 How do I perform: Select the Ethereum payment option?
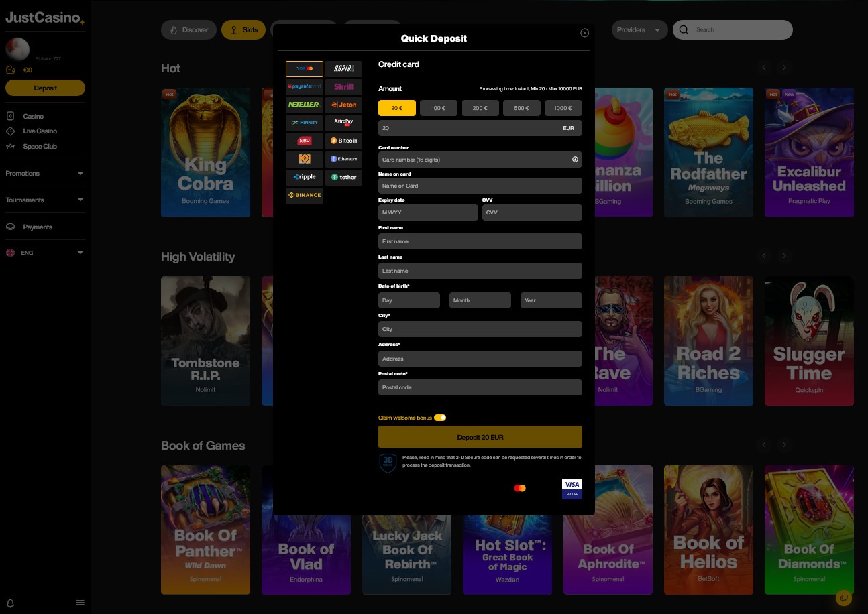point(343,159)
